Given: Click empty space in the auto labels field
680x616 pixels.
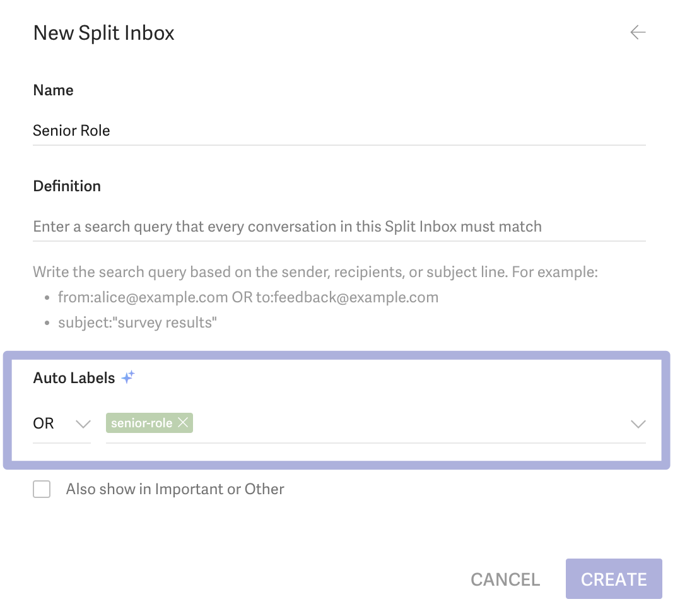Looking at the screenshot, I should click(407, 423).
